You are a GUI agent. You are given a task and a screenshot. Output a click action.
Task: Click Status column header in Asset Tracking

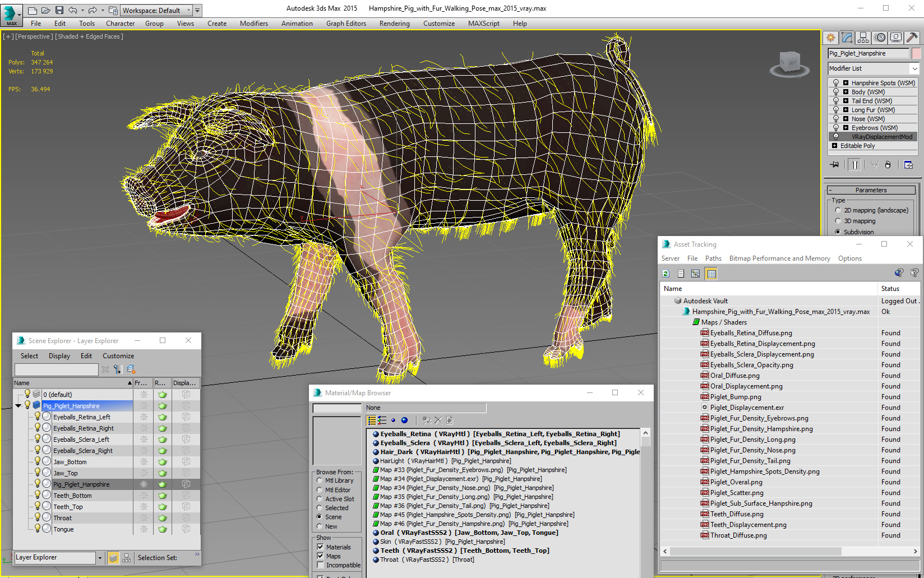[899, 289]
